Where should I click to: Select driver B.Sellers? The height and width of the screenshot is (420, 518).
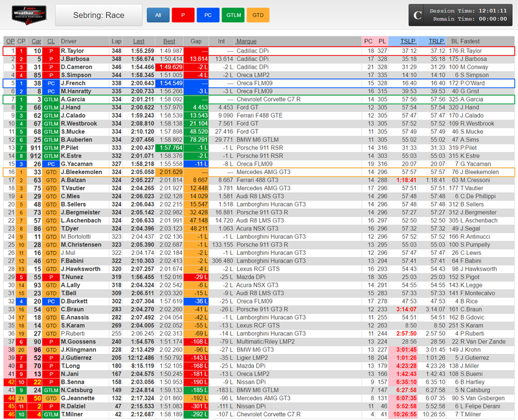point(73,204)
